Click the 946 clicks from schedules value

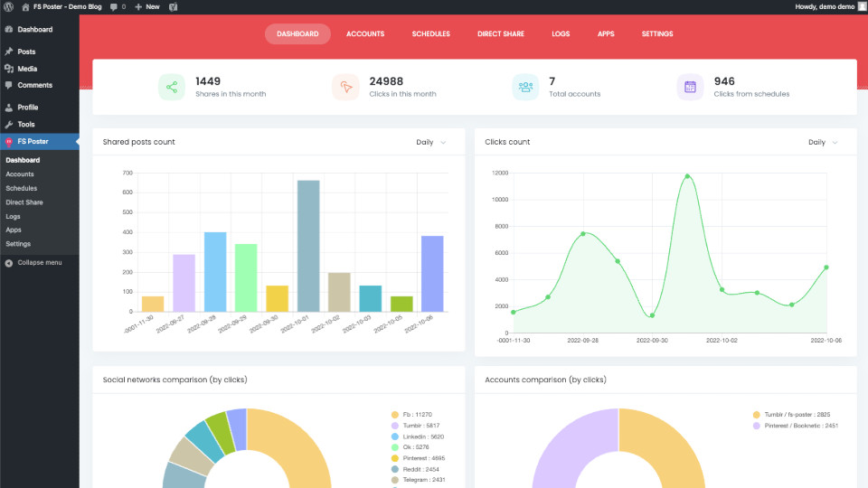pyautogui.click(x=724, y=81)
